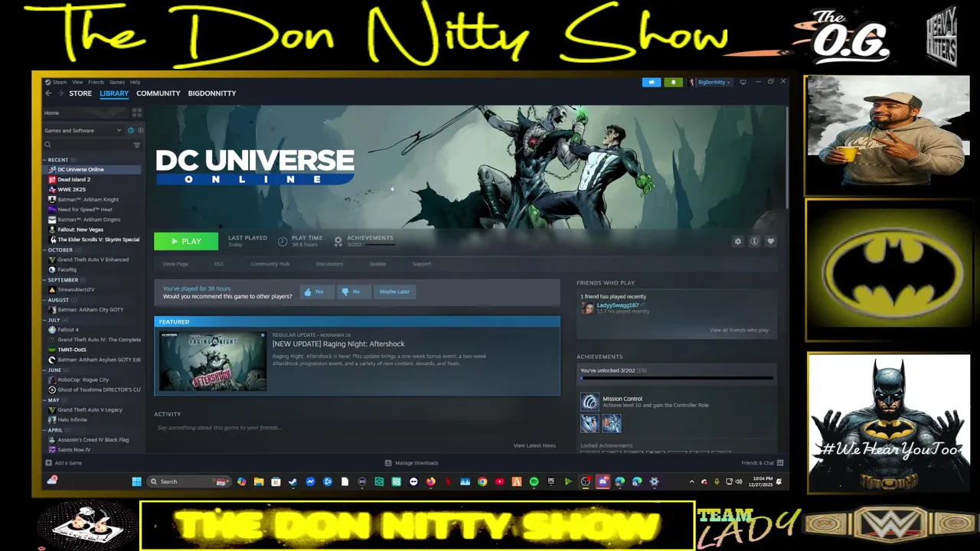
Task: Go back with the left arrow
Action: [48, 93]
